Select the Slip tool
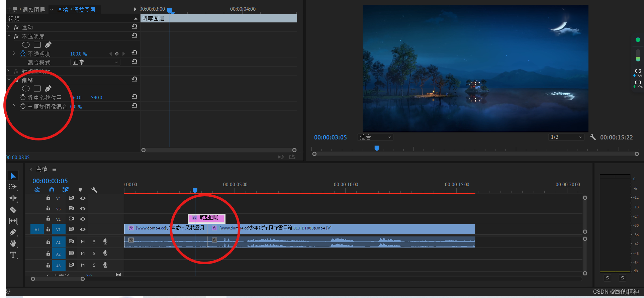This screenshot has height=298, width=644. coord(13,221)
